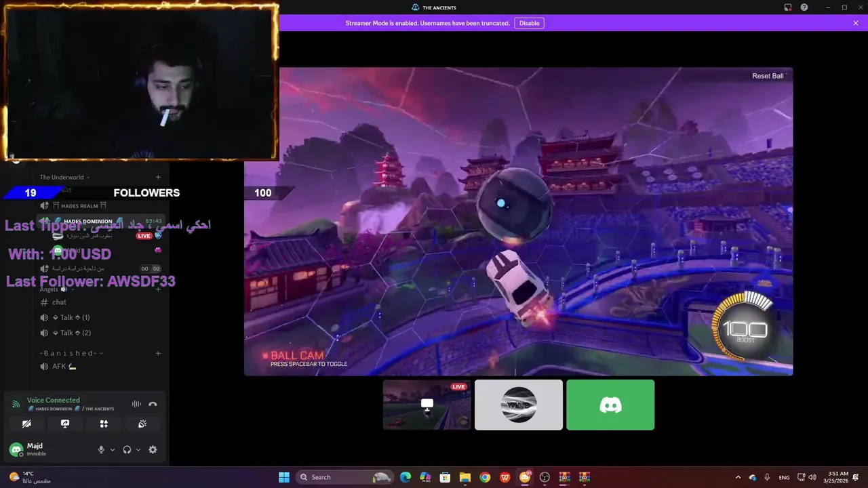Screen dimensions: 868x488
Task: Select the live Rocket League stream thumbnail
Action: 427,405
